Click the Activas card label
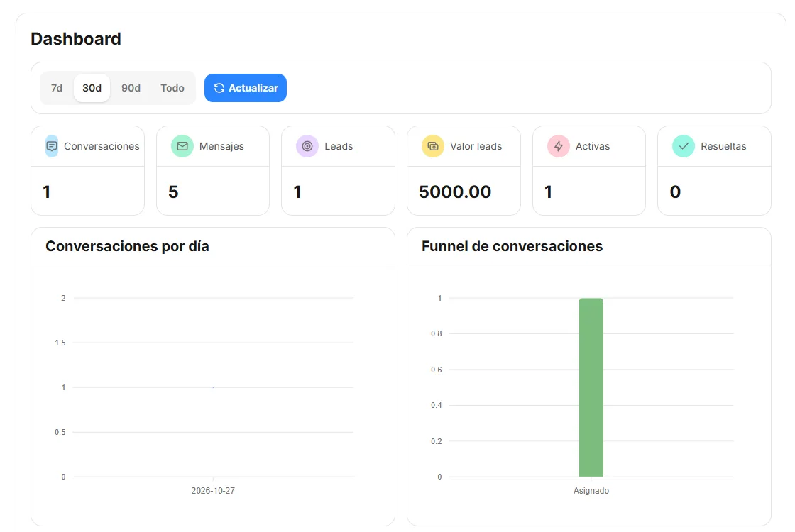The width and height of the screenshot is (795, 532). pyautogui.click(x=593, y=146)
